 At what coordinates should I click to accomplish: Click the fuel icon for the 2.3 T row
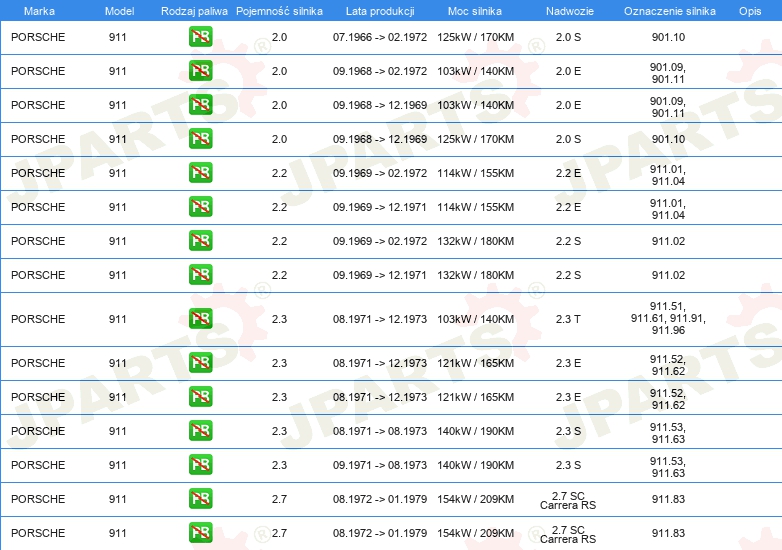click(x=200, y=319)
